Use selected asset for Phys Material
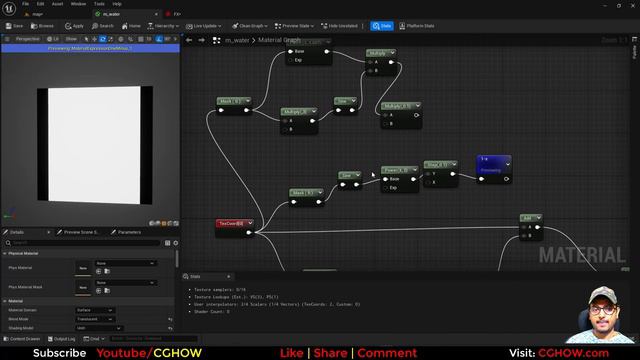Image resolution: width=640 pixels, height=360 pixels. [x=98, y=271]
